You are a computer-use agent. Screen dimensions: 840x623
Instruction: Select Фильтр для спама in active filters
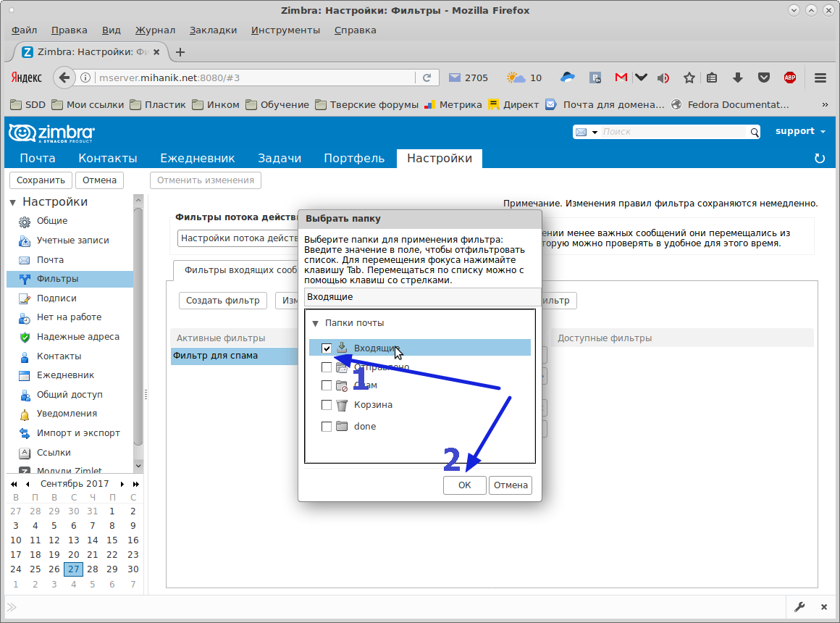pos(235,356)
